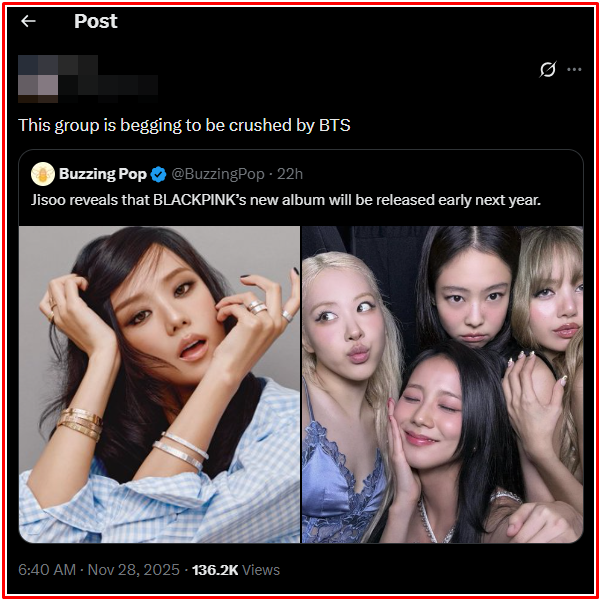Open the three-dot more options menu

(574, 69)
